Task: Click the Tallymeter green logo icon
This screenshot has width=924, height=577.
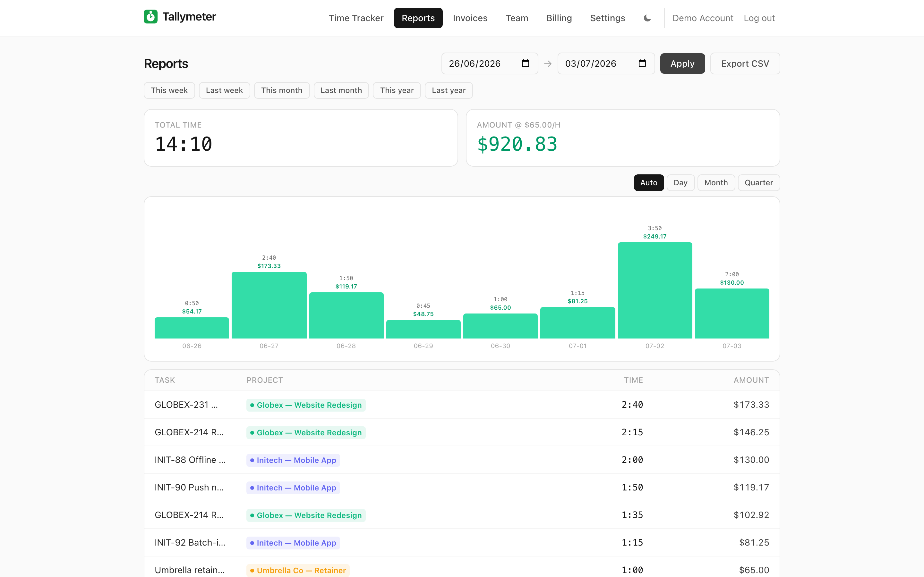Action: coord(150,17)
